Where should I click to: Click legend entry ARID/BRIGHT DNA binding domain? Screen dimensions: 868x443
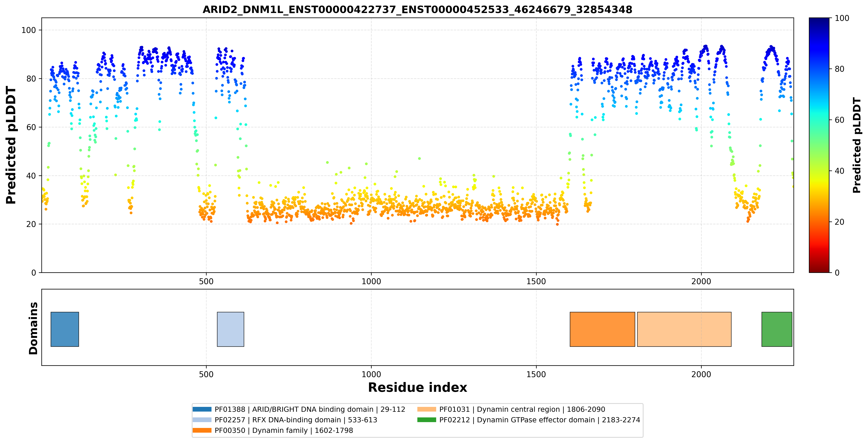(x=310, y=409)
